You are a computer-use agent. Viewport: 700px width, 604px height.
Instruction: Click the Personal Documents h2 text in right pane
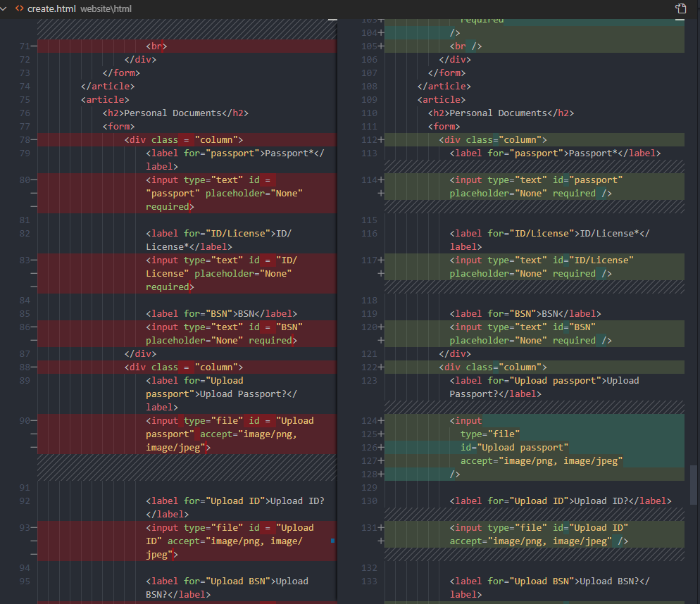pos(498,113)
